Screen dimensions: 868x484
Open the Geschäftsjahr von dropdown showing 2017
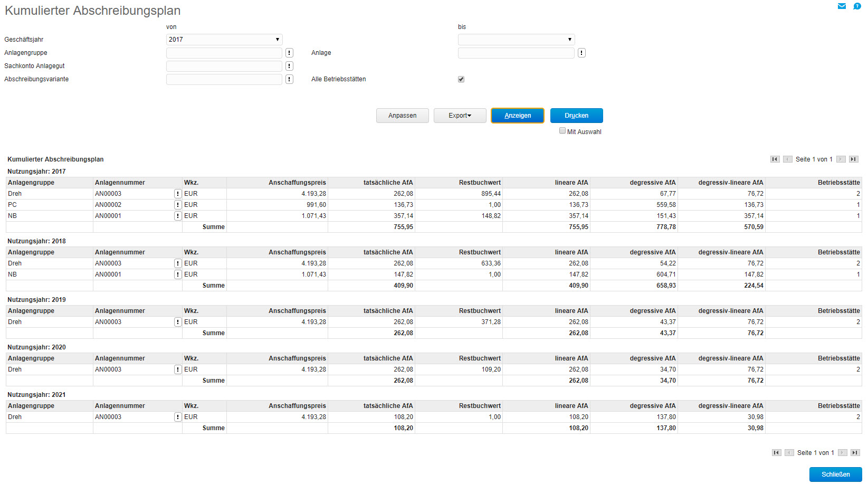click(224, 40)
